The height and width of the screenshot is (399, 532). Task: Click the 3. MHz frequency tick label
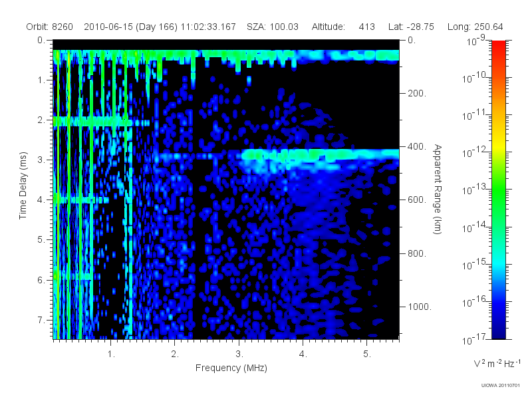(239, 354)
